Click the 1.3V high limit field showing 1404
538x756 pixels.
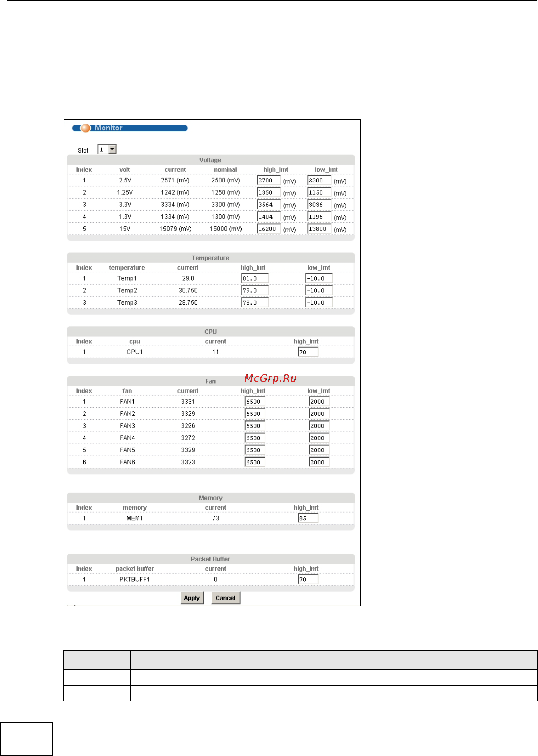pyautogui.click(x=269, y=217)
